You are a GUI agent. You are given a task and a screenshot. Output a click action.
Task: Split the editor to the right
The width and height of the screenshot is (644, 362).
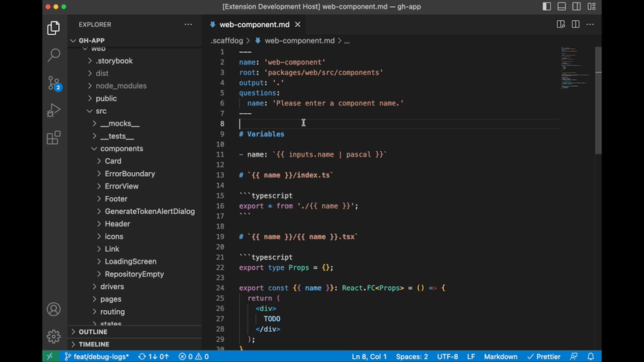point(576,25)
